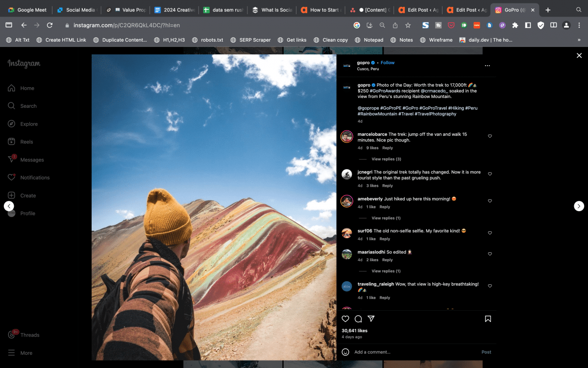Image resolution: width=588 pixels, height=368 pixels.
Task: Save post with bookmark icon
Action: pos(488,319)
